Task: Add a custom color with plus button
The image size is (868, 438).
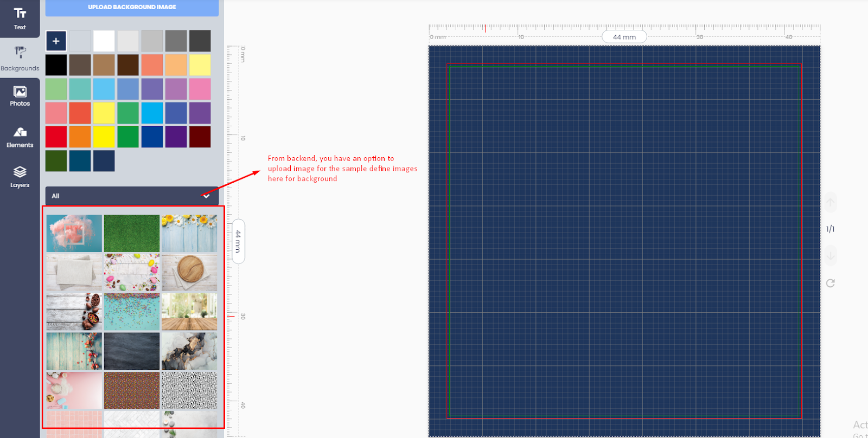Action: tap(56, 41)
